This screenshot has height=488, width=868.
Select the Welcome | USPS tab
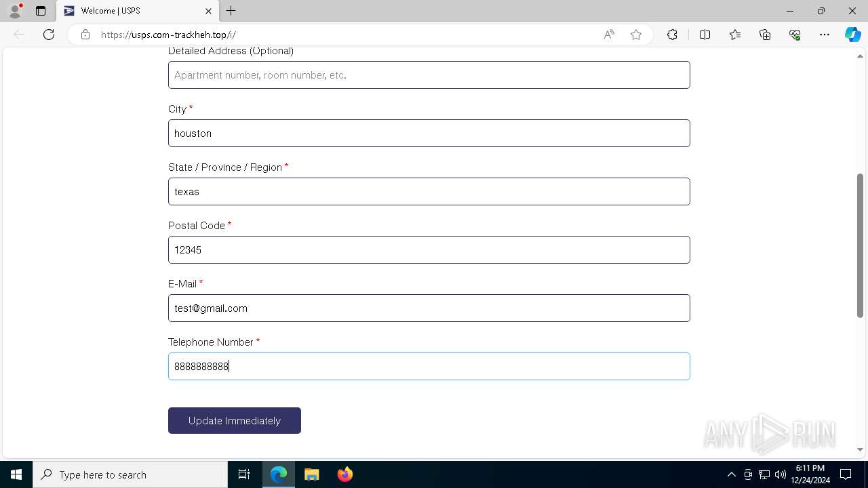click(x=138, y=11)
